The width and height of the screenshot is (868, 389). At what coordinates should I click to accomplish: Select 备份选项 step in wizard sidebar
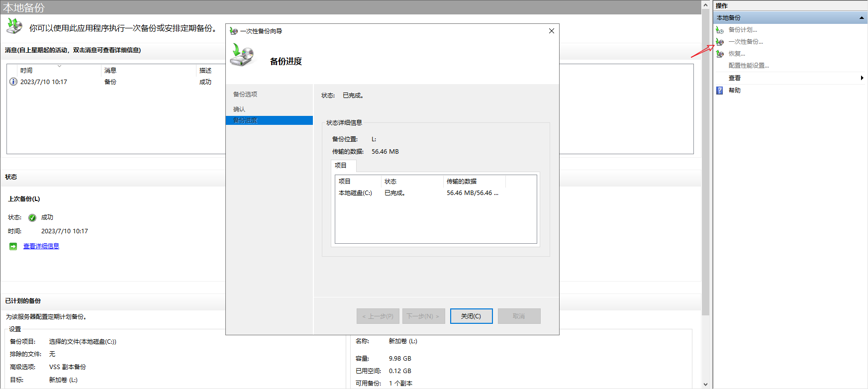tap(245, 94)
